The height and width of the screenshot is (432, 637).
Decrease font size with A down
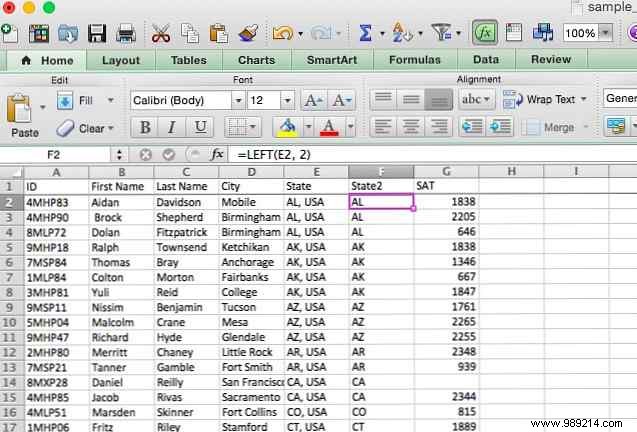pyautogui.click(x=342, y=100)
